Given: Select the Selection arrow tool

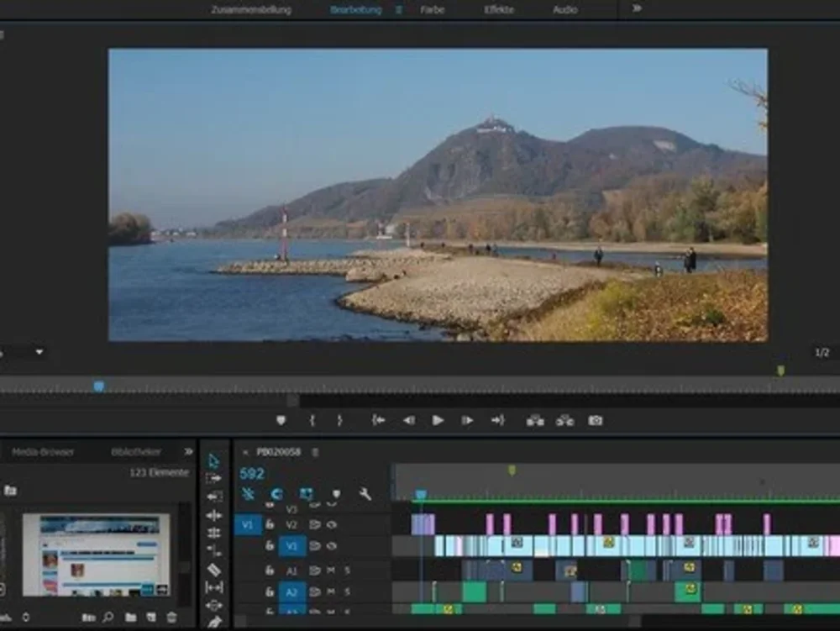Looking at the screenshot, I should point(213,460).
